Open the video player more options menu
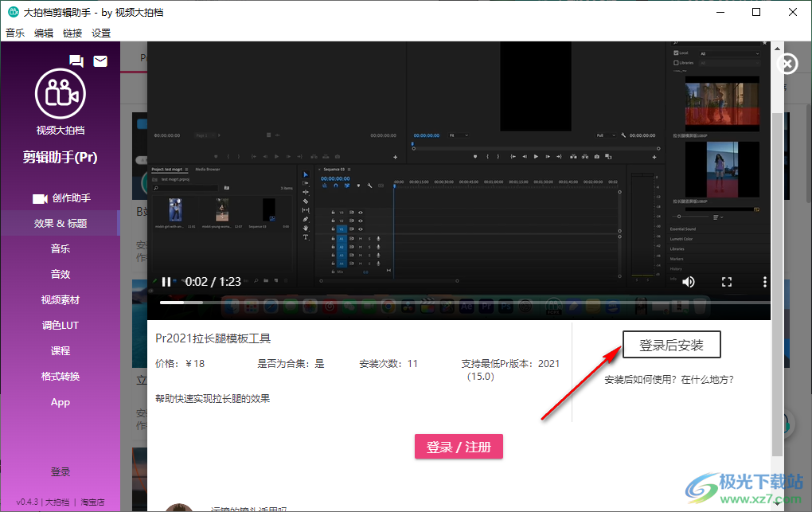Screen dimensions: 812x512 click(764, 282)
